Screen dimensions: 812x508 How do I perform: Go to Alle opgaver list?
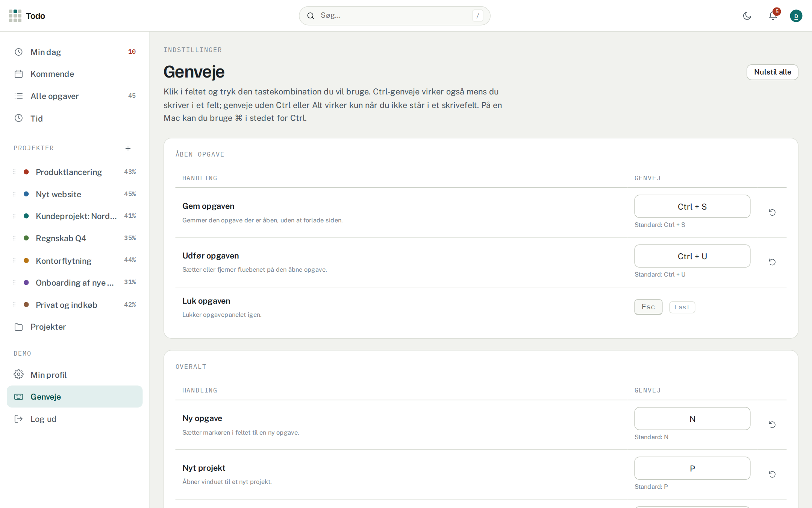click(x=74, y=96)
